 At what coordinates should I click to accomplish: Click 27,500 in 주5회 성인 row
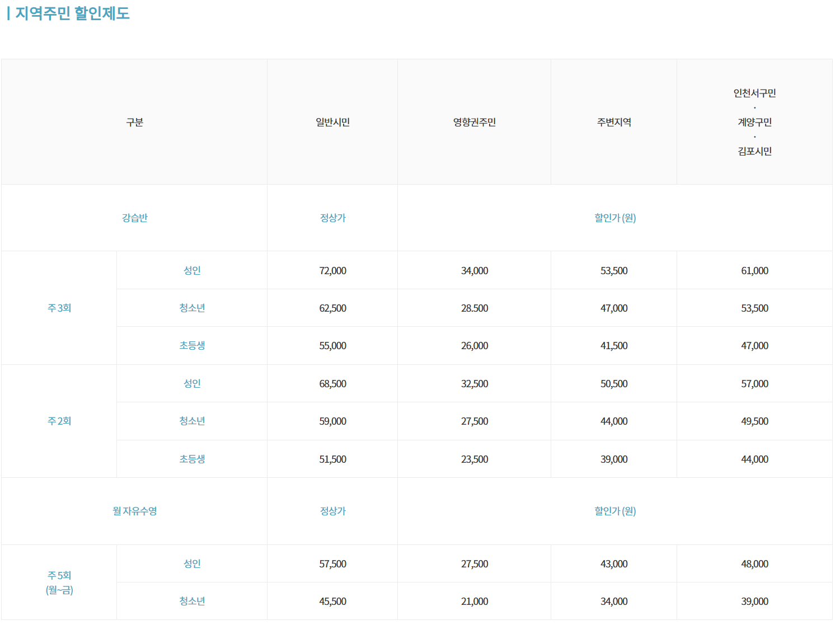[x=475, y=564]
